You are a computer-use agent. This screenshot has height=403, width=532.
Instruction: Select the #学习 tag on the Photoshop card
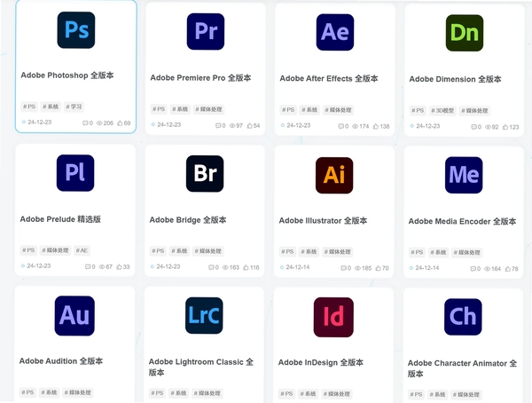point(74,107)
